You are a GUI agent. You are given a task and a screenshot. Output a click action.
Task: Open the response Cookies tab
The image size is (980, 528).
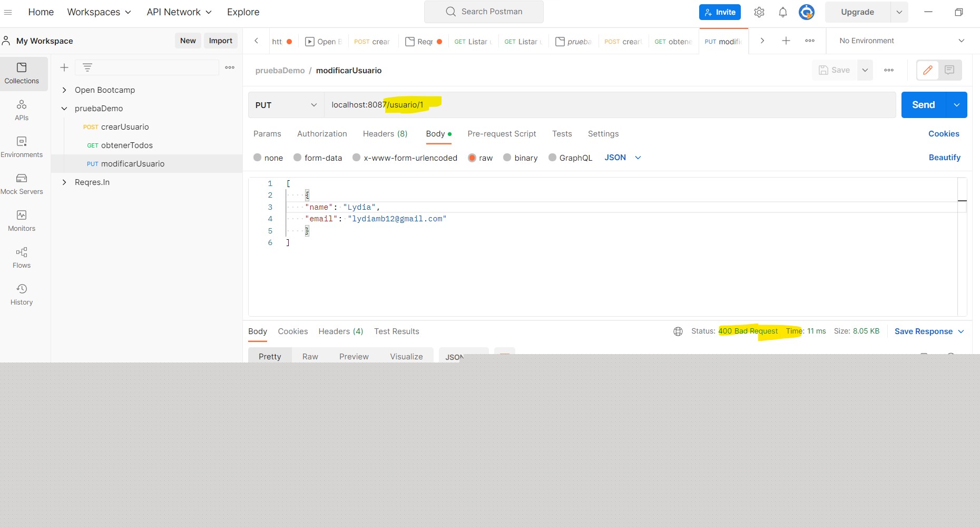pyautogui.click(x=293, y=331)
